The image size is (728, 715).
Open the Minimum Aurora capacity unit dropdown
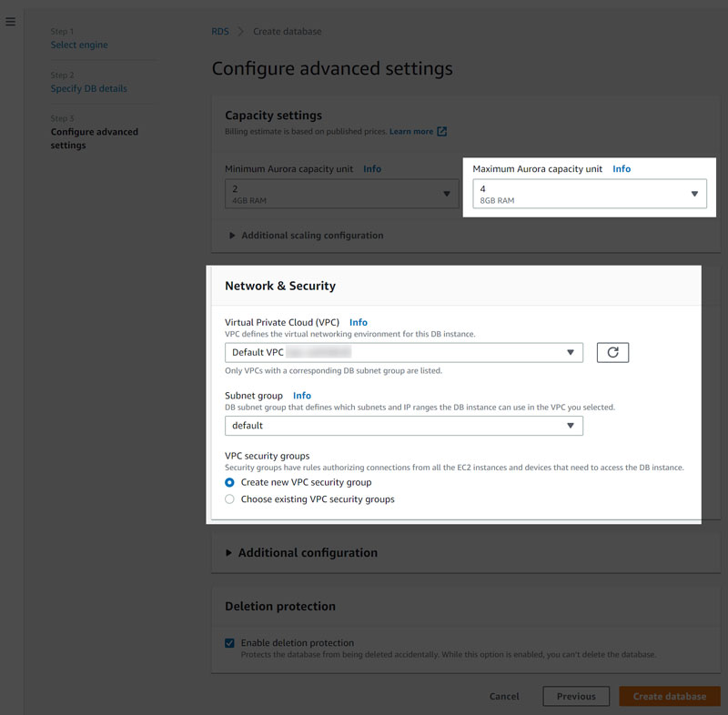[342, 194]
